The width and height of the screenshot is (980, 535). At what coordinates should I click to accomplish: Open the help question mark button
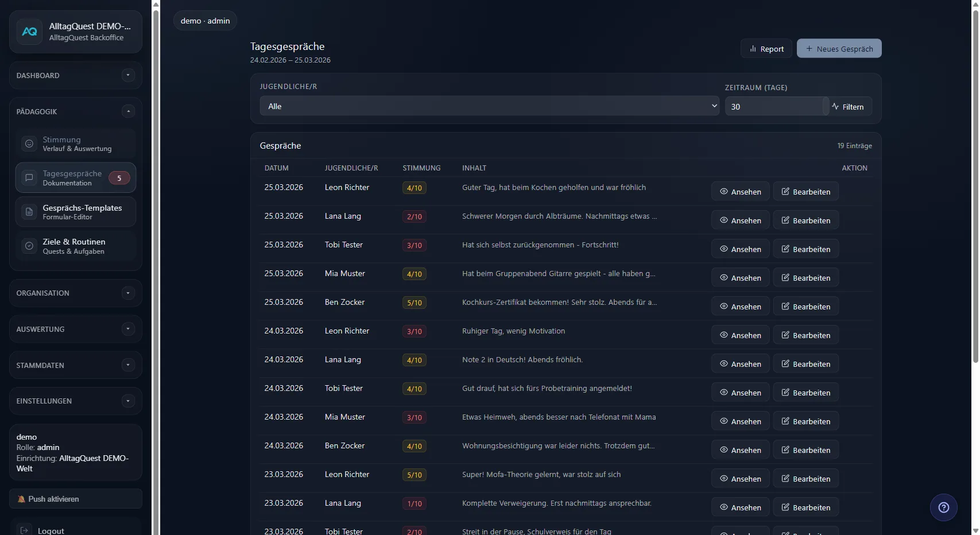943,507
